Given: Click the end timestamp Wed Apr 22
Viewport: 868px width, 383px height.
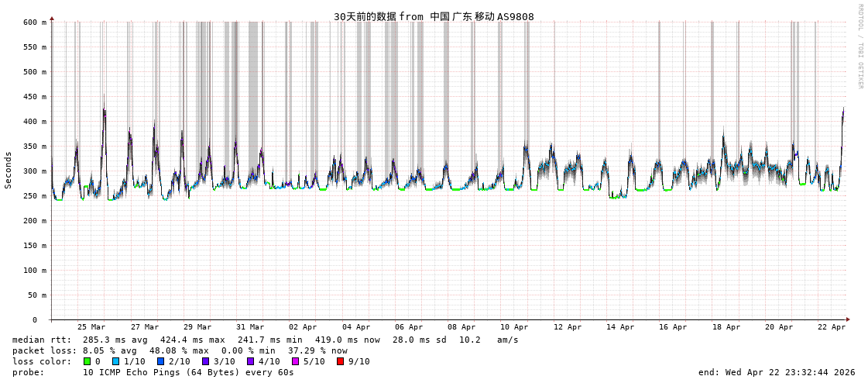Looking at the screenshot, I should click(776, 372).
